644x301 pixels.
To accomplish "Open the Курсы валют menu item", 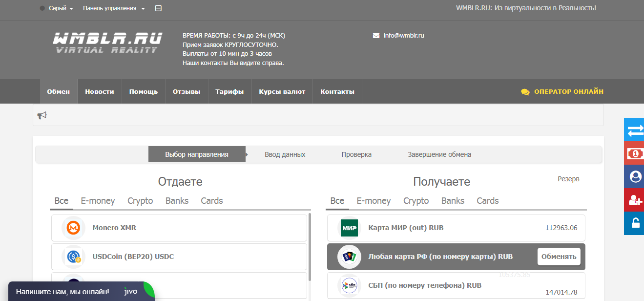I will [x=282, y=91].
